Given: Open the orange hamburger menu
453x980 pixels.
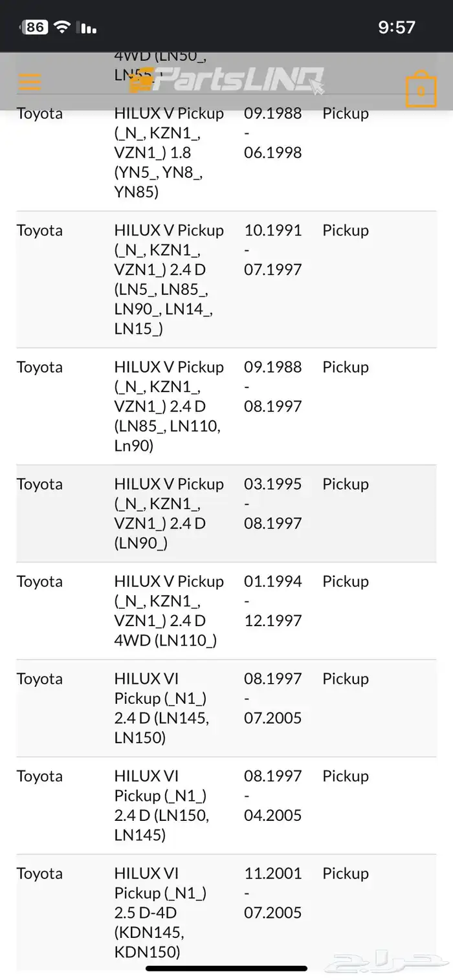Looking at the screenshot, I should [x=30, y=82].
